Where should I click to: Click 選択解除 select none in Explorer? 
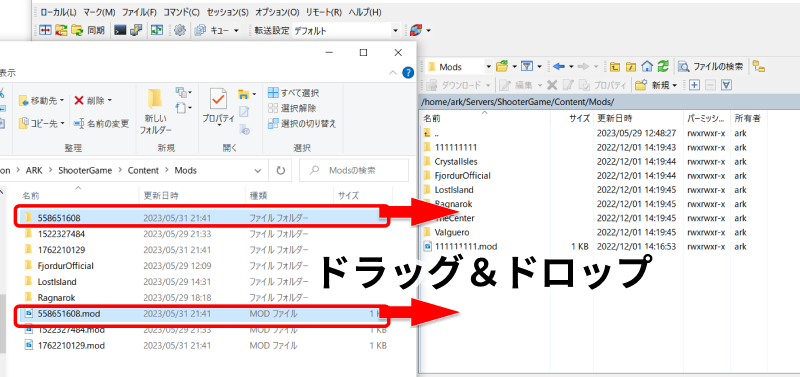tap(291, 108)
